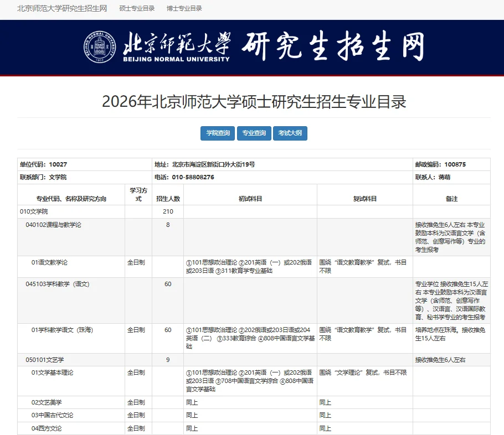This screenshot has height=435, width=504.
Task: Click 初试 同上 in the 04西方文论 row
Action: click(x=192, y=428)
